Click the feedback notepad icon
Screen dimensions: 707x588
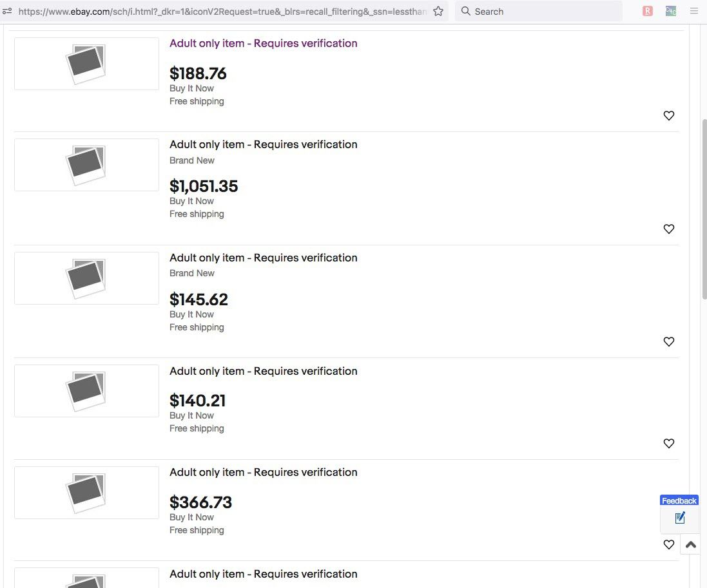(680, 518)
